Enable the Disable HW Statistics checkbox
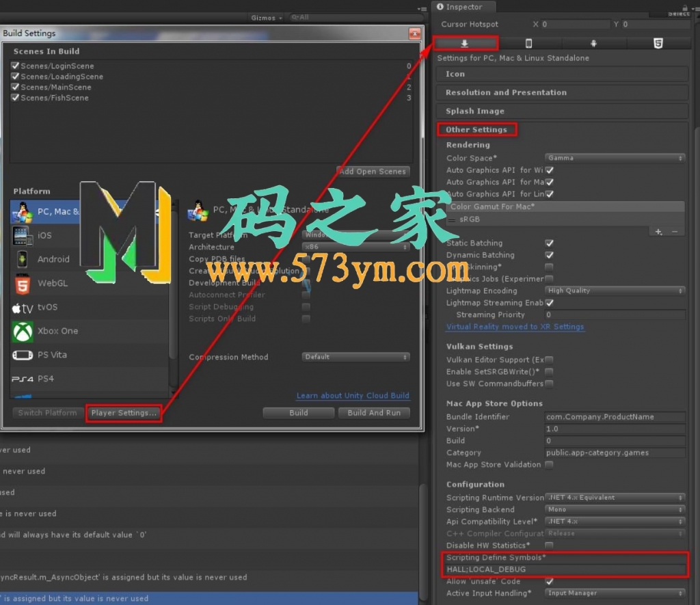 coord(550,546)
